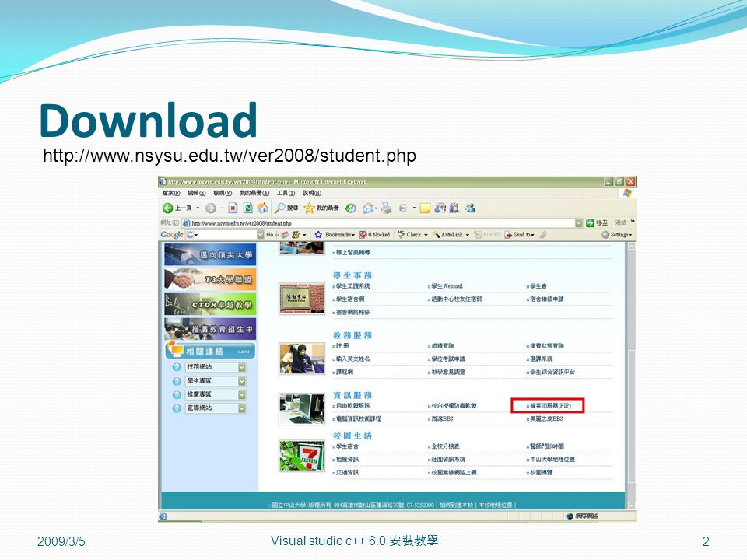Click the 7-Eleven campus life thumbnail

[x=302, y=456]
